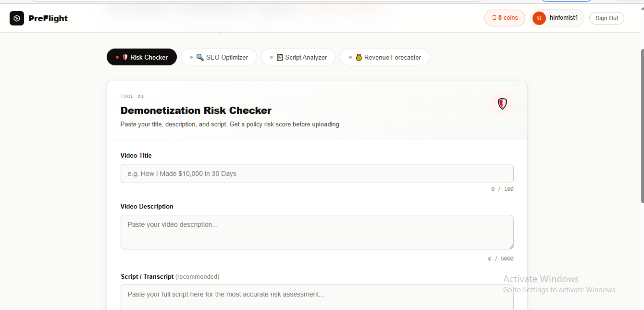Go to the Revenue Forecaster tab

pyautogui.click(x=385, y=57)
